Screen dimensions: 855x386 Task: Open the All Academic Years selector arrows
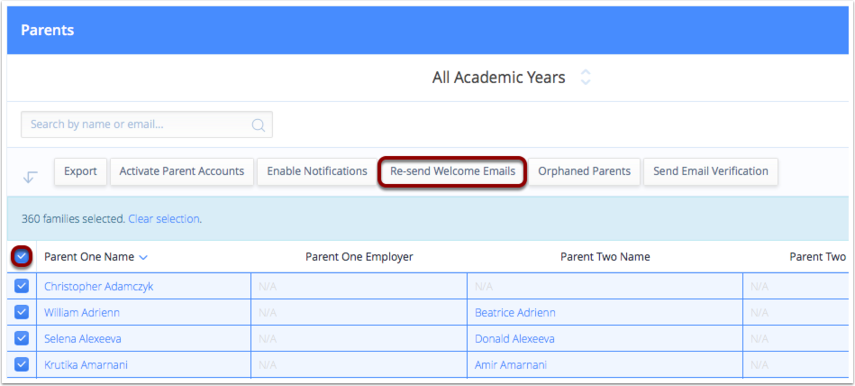click(585, 77)
